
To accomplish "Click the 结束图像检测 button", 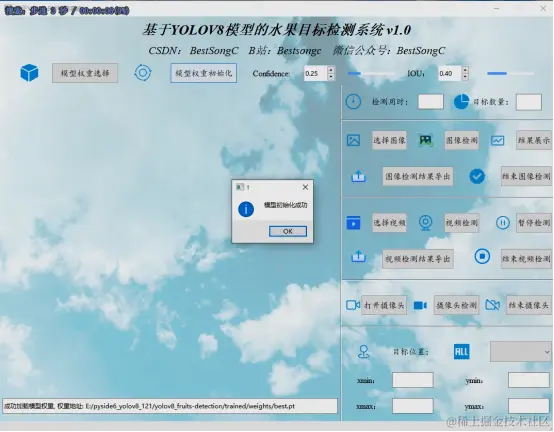I will click(x=526, y=176).
